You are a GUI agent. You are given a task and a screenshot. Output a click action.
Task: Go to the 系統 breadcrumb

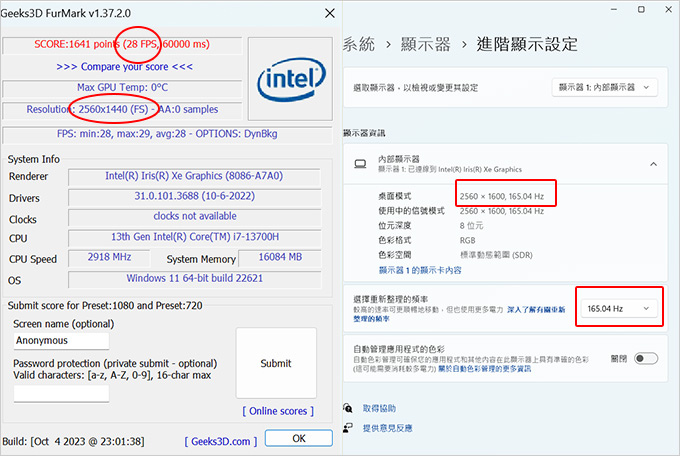[x=359, y=44]
